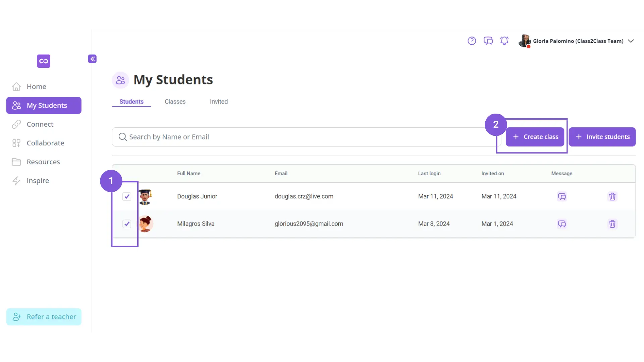This screenshot has width=644, height=362.
Task: Open the notifications bell icon
Action: (x=504, y=41)
